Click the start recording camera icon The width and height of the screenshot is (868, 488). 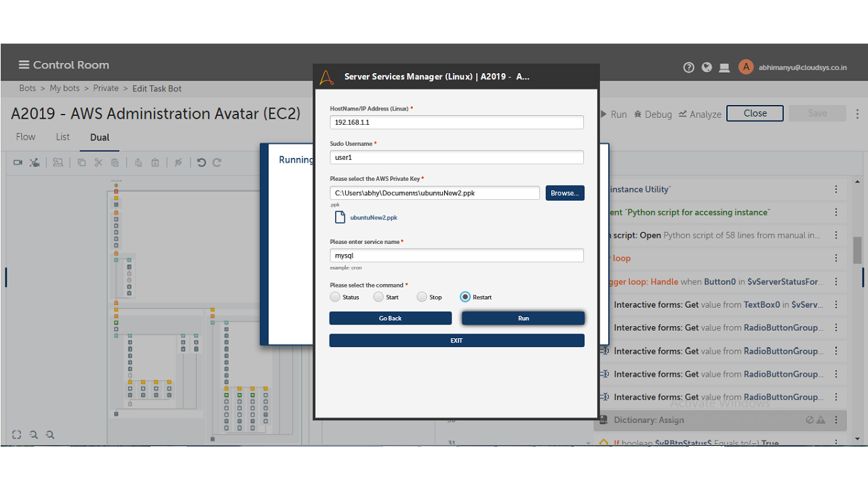pyautogui.click(x=18, y=163)
